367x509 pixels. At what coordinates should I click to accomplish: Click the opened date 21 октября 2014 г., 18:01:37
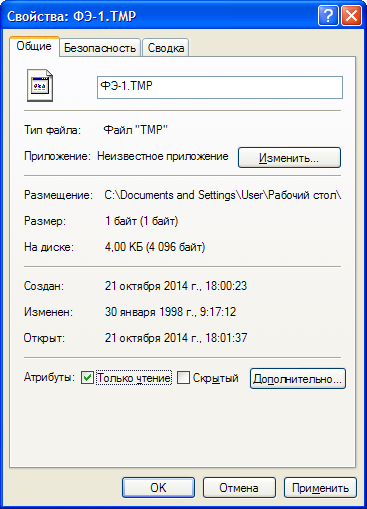(176, 338)
